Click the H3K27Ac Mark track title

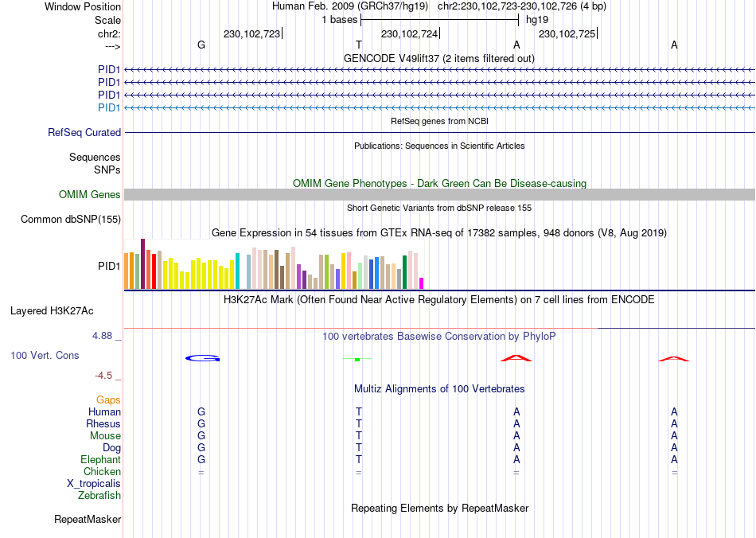click(x=439, y=299)
